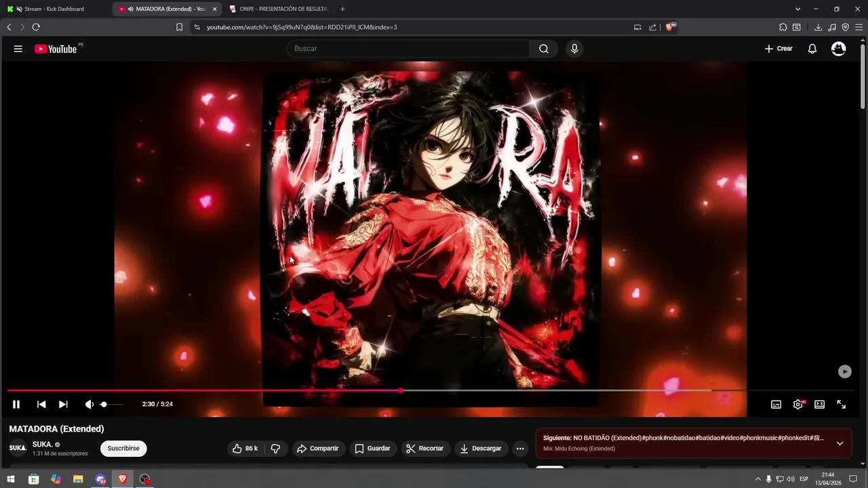
Task: Click the Descargar download button
Action: pos(480,449)
